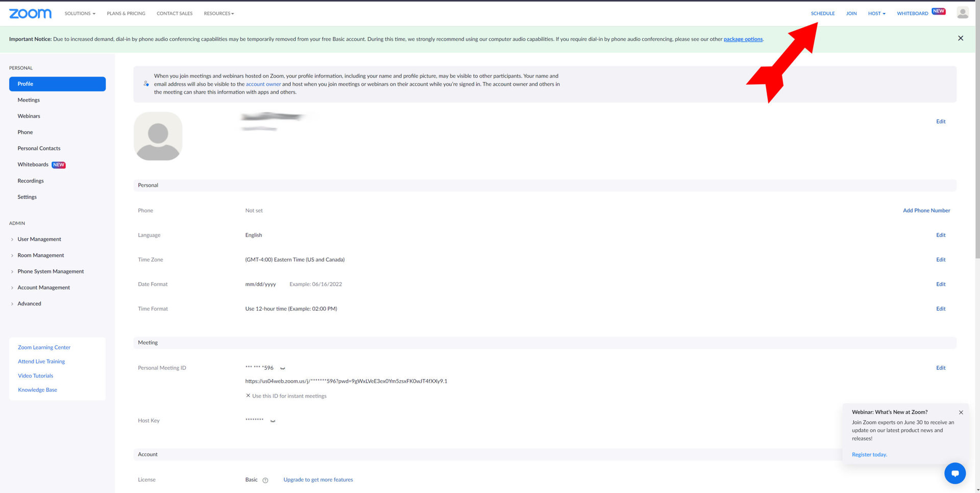Click Schedule in the top navigation
Image resolution: width=980 pixels, height=493 pixels.
pos(822,13)
